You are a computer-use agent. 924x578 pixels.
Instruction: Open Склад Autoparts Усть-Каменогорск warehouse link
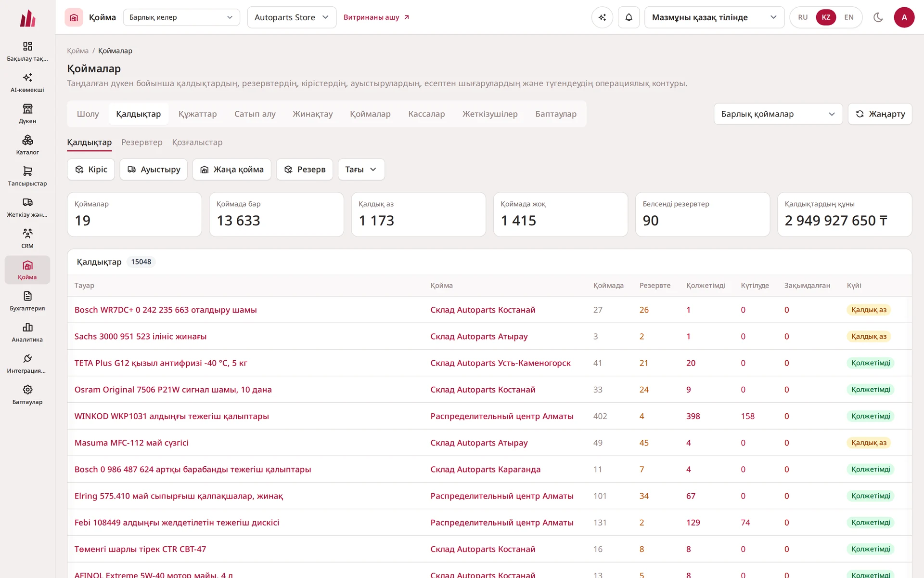click(x=500, y=363)
